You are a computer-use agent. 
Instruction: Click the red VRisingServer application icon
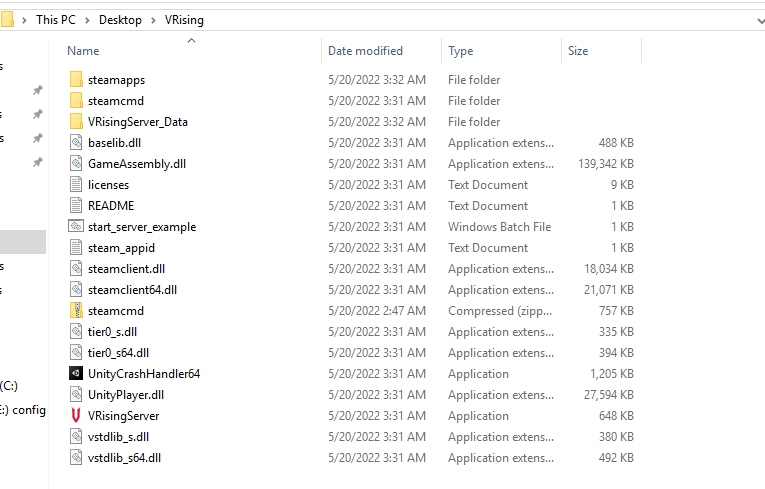click(x=76, y=415)
